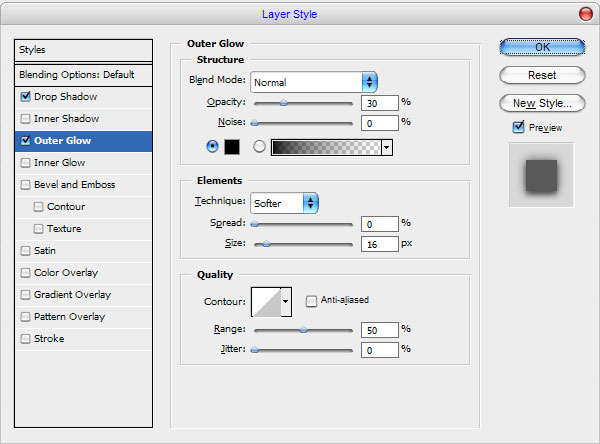Open the Technique dropdown
This screenshot has width=600, height=444.
[x=284, y=203]
